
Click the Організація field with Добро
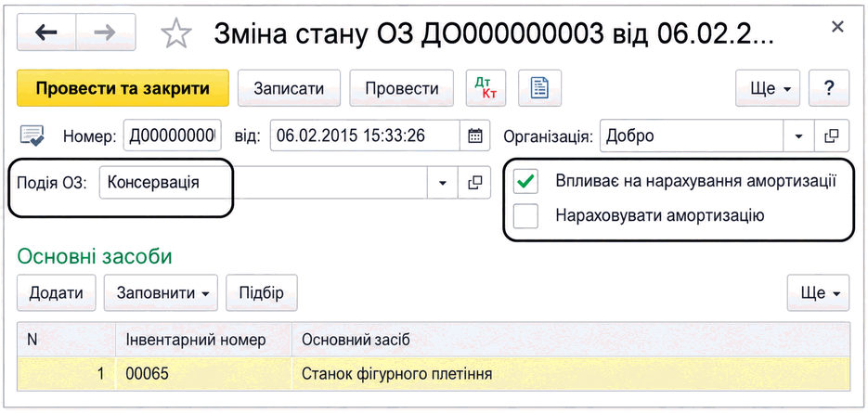coord(692,136)
